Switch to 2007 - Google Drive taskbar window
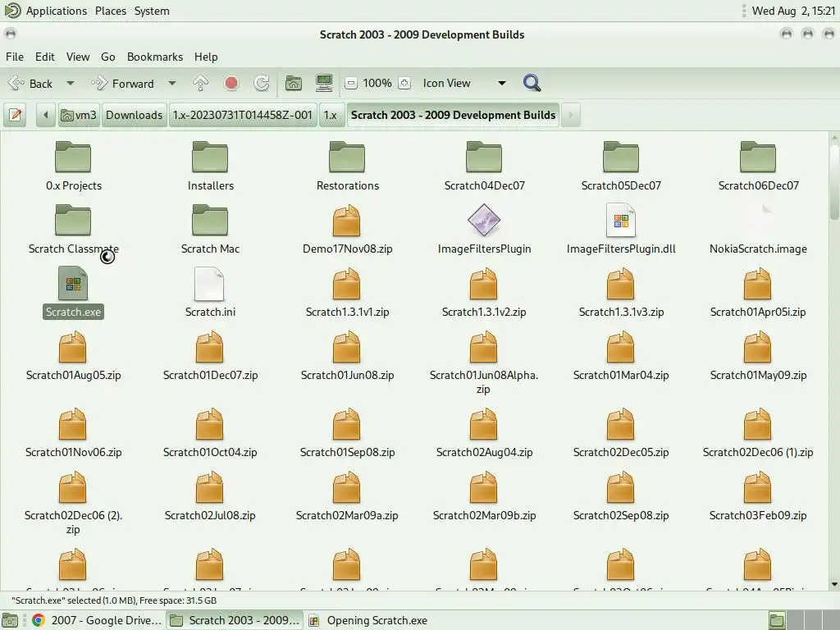Viewport: 840px width, 630px height. (x=97, y=620)
